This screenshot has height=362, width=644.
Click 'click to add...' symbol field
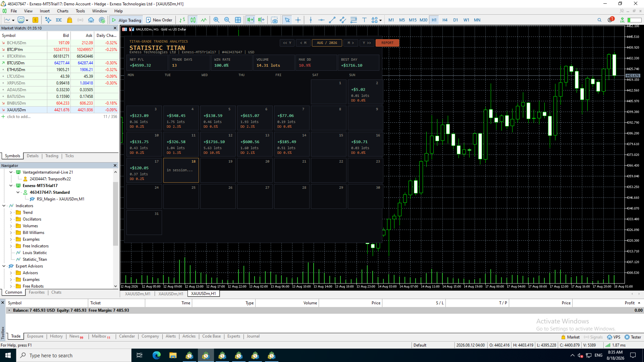coord(19,117)
